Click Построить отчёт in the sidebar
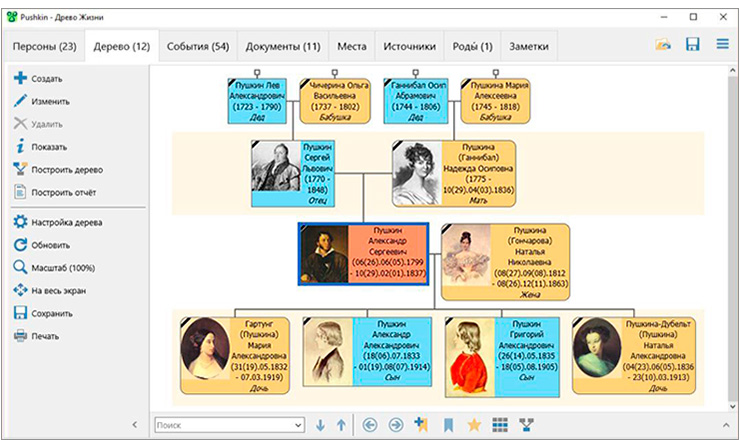Image resolution: width=740 pixels, height=448 pixels. tap(63, 192)
